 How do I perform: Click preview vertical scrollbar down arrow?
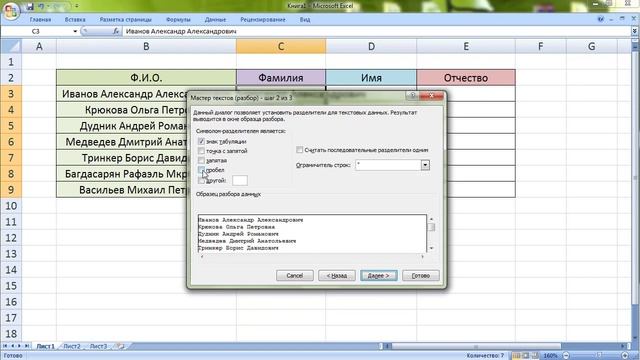tap(431, 248)
